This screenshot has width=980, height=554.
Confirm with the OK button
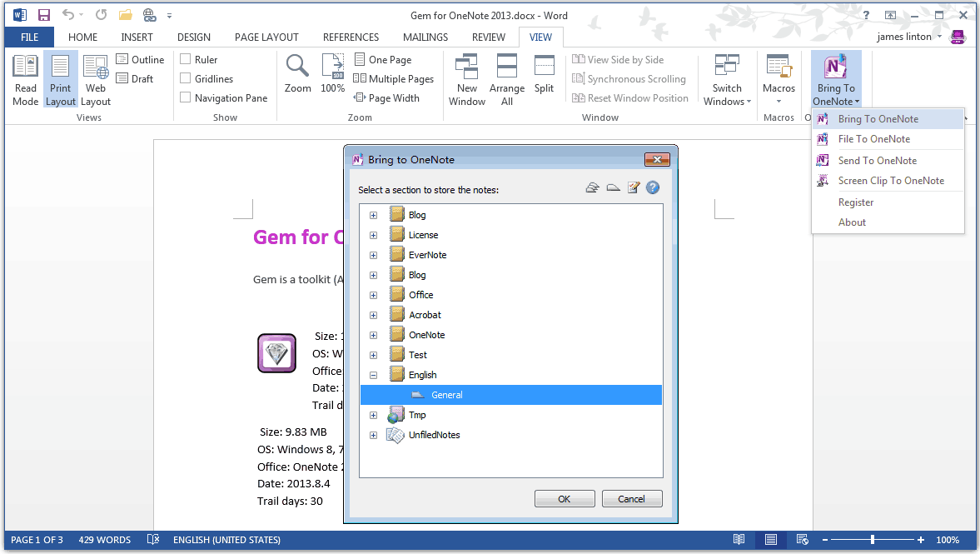click(565, 499)
